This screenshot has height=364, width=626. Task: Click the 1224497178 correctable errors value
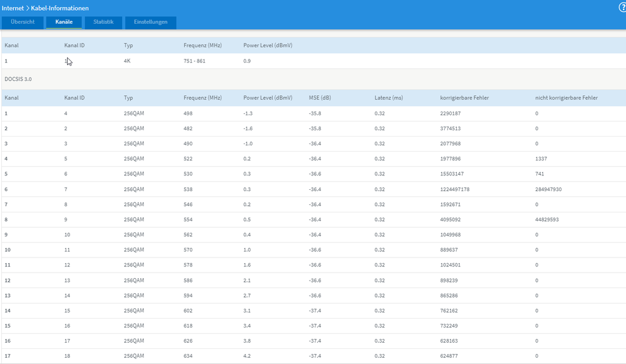(455, 189)
